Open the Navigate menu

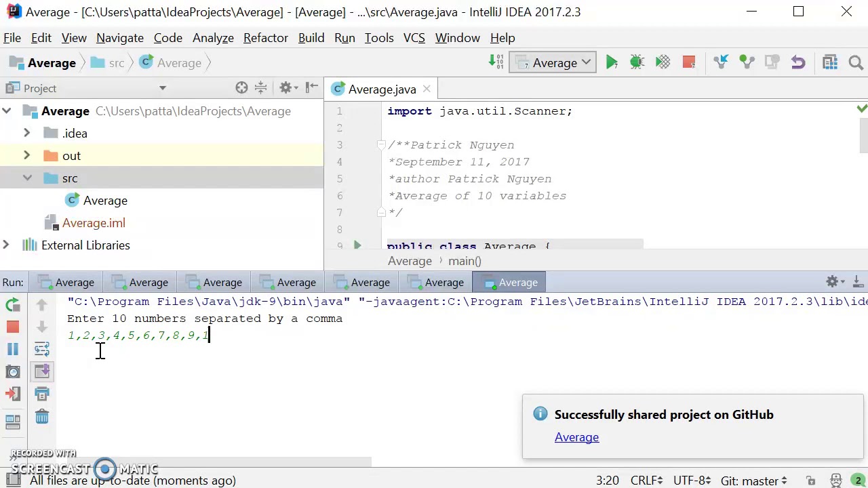click(120, 38)
